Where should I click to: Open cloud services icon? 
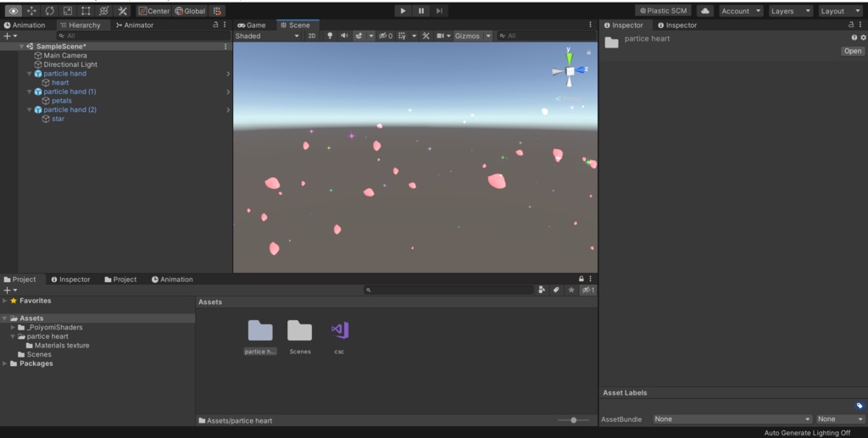704,10
